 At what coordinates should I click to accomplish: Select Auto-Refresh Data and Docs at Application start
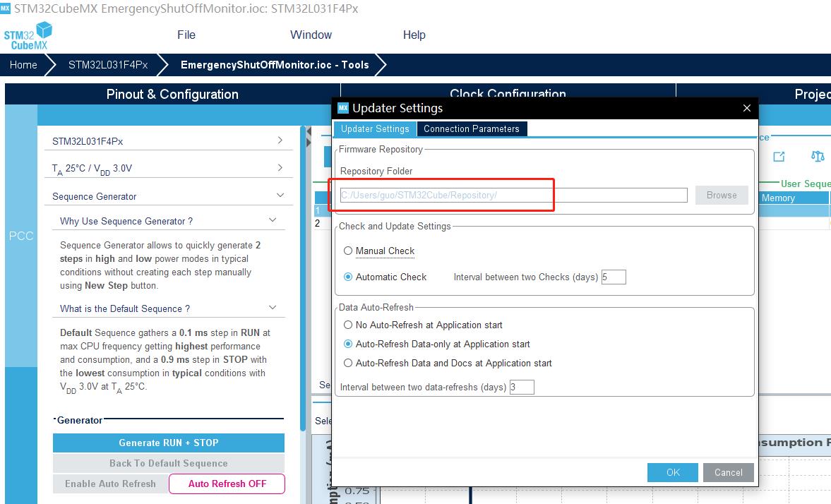coord(347,363)
